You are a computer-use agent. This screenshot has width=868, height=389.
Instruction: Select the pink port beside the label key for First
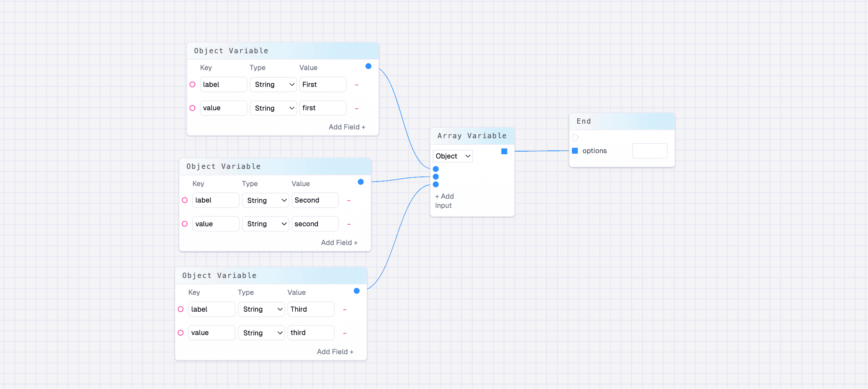coord(192,84)
